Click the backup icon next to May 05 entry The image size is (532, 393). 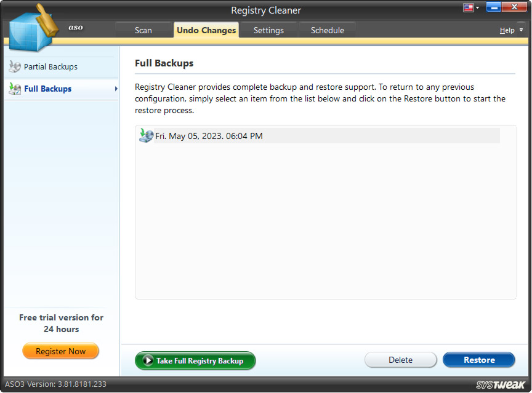click(x=146, y=135)
